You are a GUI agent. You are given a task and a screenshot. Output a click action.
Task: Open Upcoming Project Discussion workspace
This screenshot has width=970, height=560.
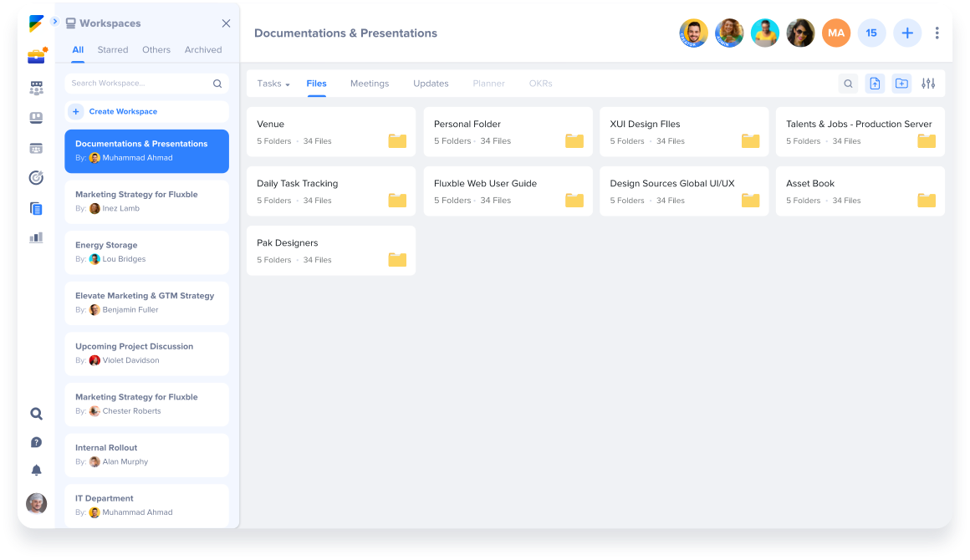pos(146,354)
